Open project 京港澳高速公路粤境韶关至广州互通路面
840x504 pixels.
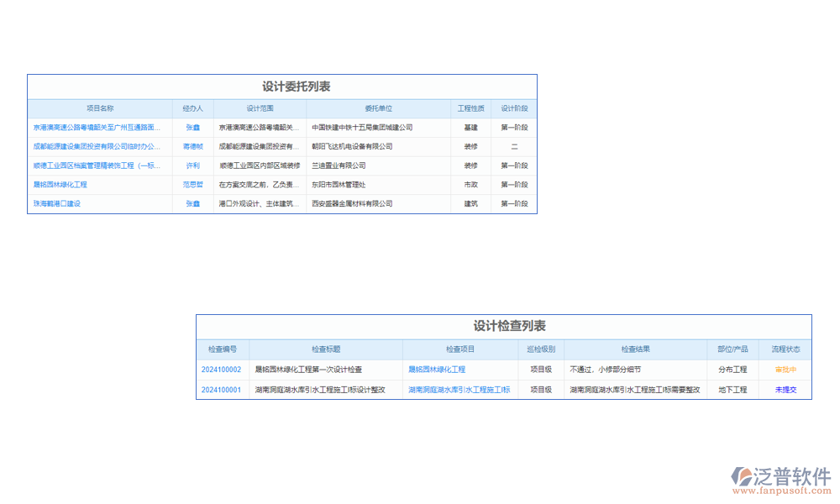coord(97,128)
